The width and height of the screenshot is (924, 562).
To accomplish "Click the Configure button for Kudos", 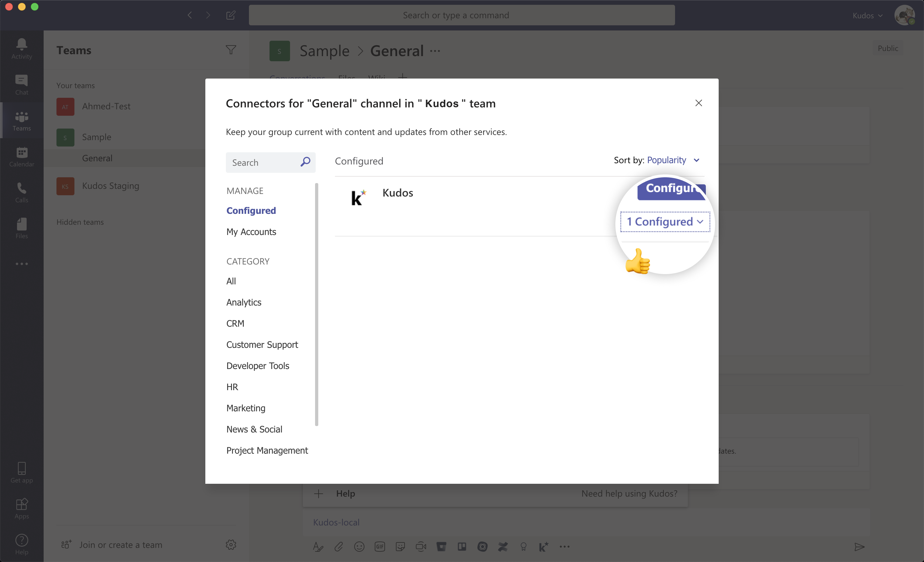I will (671, 189).
